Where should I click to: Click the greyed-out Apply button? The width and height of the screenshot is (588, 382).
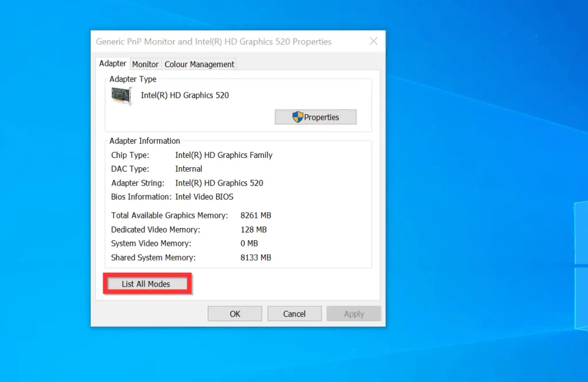point(354,313)
